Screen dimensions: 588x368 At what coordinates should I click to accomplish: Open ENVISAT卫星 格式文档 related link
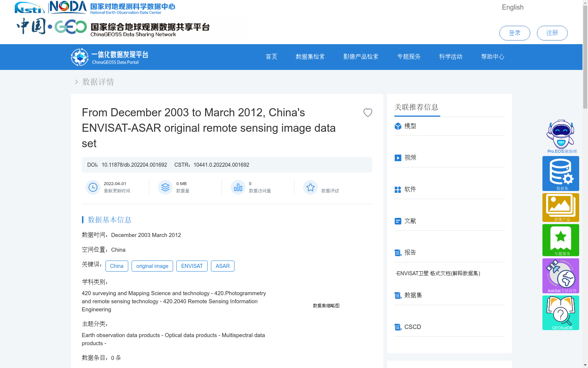pos(438,273)
